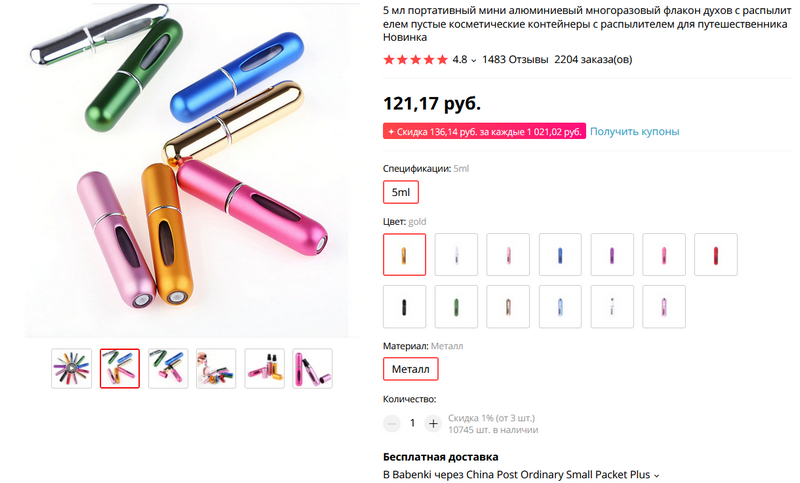This screenshot has width=800, height=483.
Task: Increase quantity with the plus button
Action: [433, 423]
